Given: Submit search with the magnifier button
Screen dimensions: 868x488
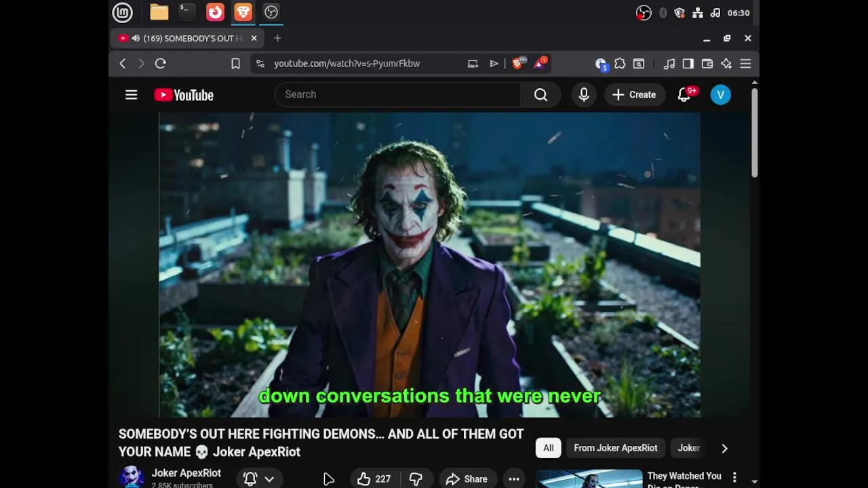Looking at the screenshot, I should [x=540, y=95].
